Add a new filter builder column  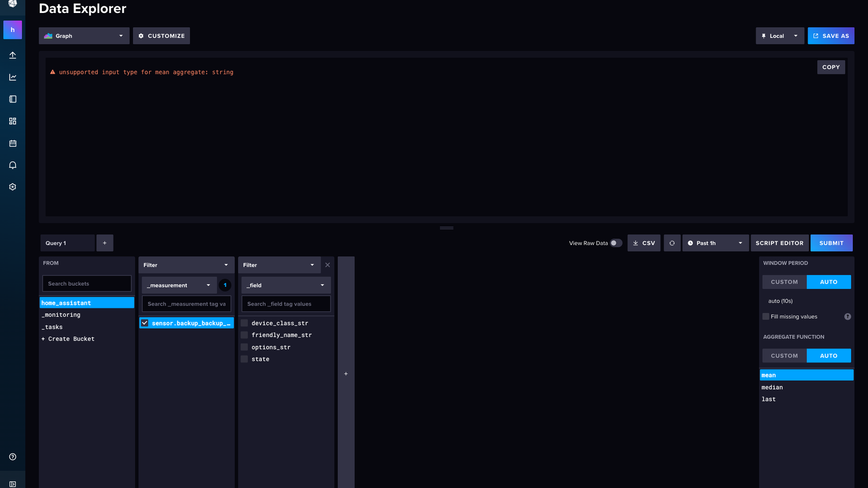(346, 374)
